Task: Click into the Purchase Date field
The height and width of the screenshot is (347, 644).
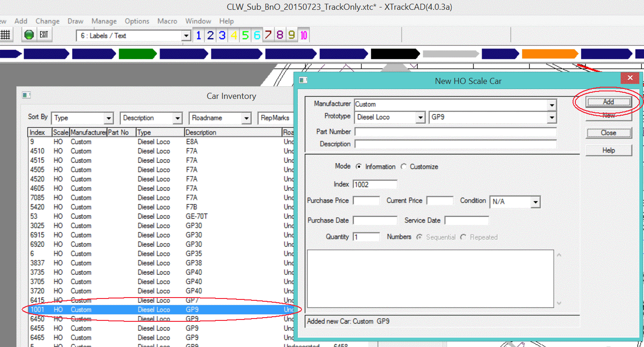Action: point(375,220)
